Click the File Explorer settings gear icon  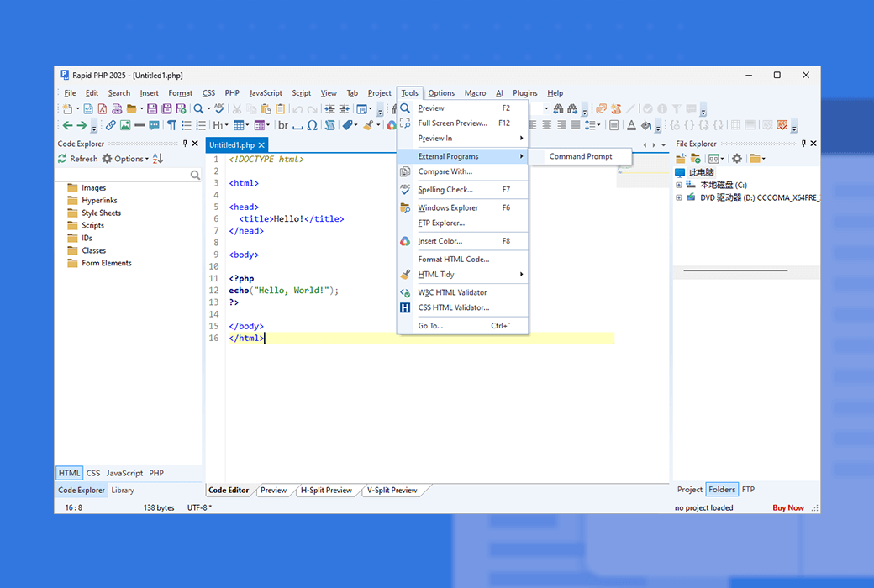tap(737, 159)
